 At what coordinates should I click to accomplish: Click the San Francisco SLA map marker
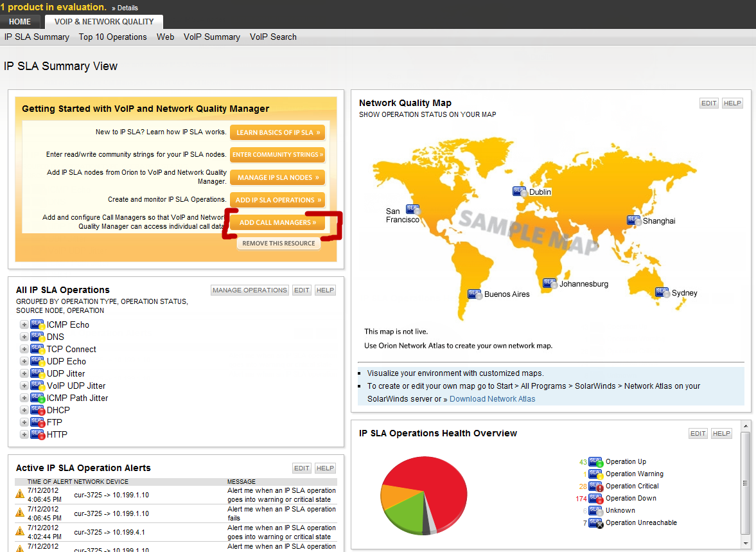pyautogui.click(x=413, y=209)
